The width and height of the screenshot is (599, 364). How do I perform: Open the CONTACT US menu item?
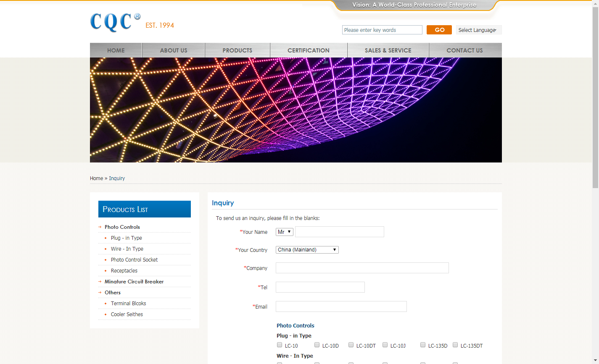pos(464,50)
